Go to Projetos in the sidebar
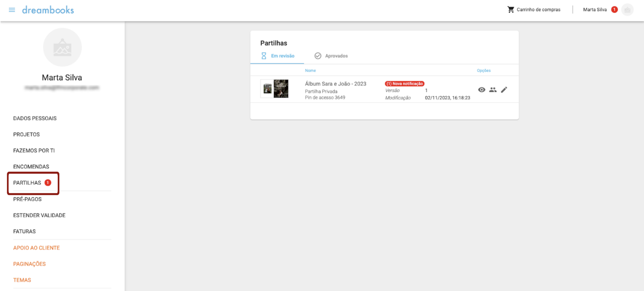644x291 pixels. [27, 134]
